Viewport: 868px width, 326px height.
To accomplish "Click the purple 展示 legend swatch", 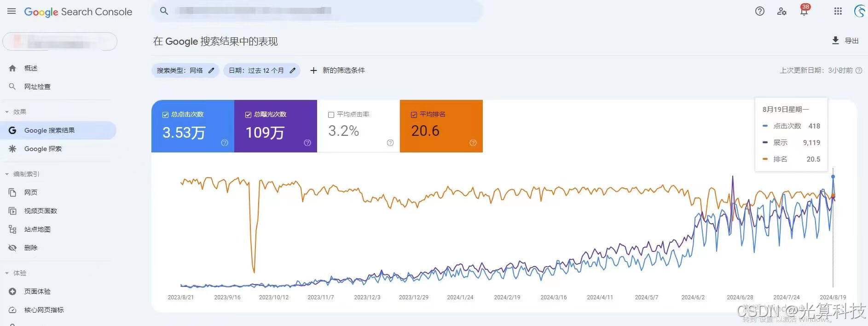I will click(765, 142).
